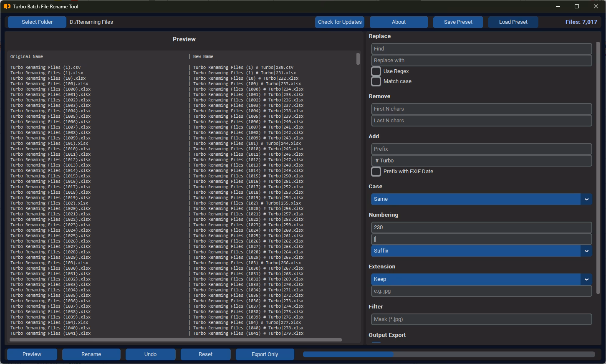Select row 'Turbo Renaming Files (1019).xlsx'
Viewport: 606px width, 364px height.
(x=50, y=197)
